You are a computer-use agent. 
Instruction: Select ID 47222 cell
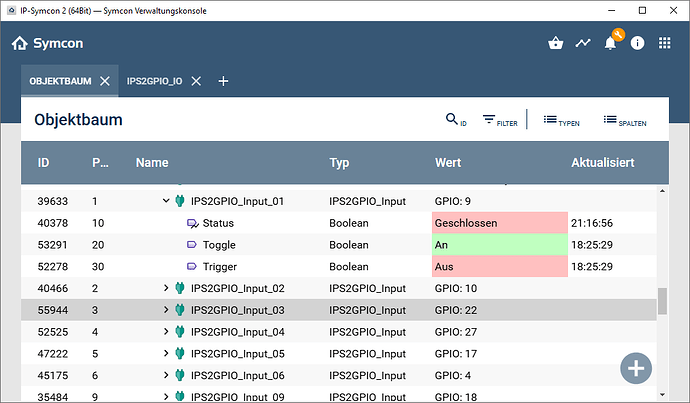click(x=53, y=353)
